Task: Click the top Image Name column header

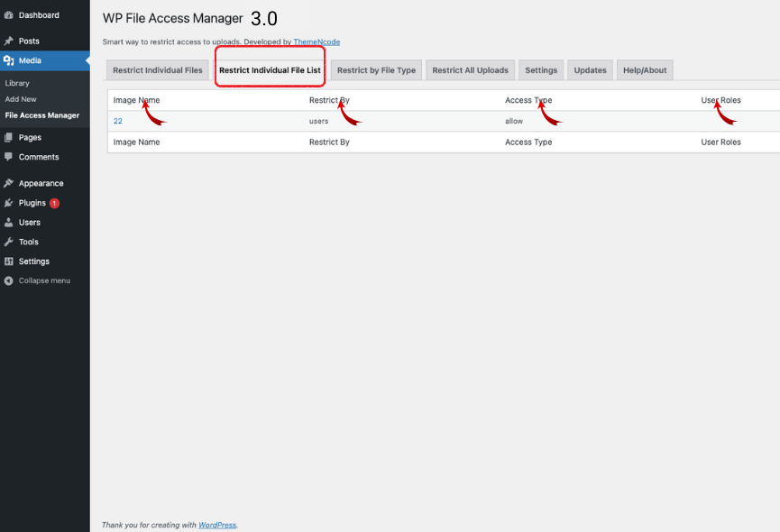Action: (x=136, y=100)
